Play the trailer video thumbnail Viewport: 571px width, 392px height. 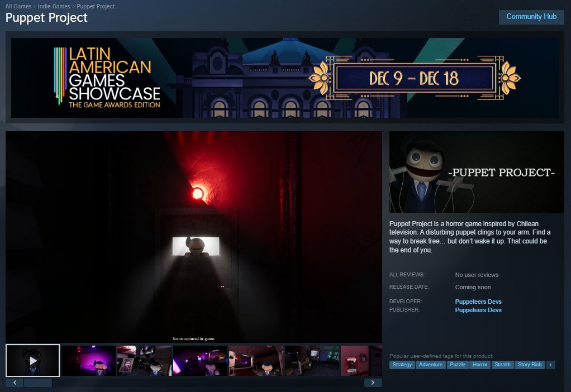click(33, 360)
